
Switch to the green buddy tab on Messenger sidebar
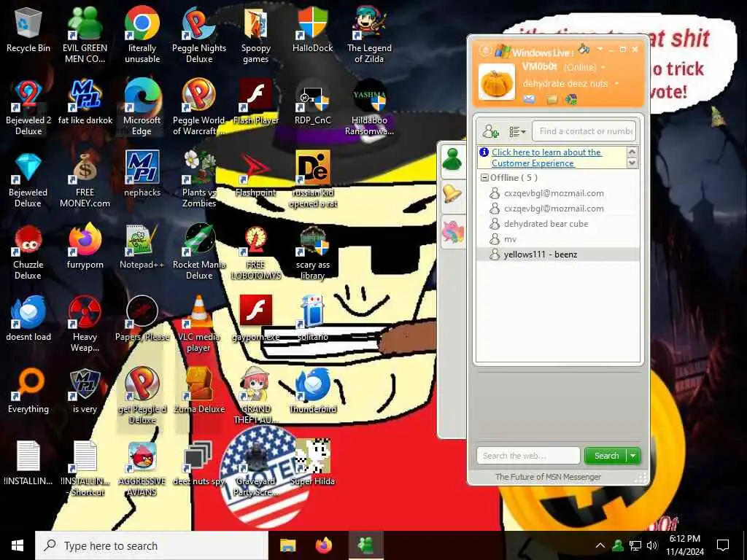pos(452,160)
